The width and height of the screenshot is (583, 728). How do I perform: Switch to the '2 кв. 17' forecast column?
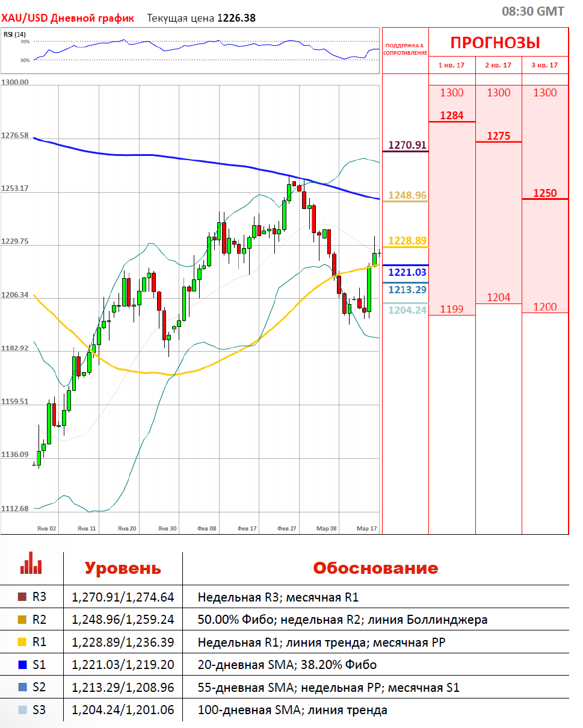(x=498, y=65)
